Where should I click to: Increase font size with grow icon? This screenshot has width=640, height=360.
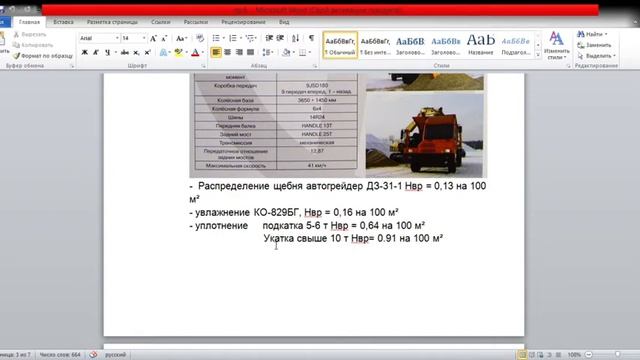[153, 38]
